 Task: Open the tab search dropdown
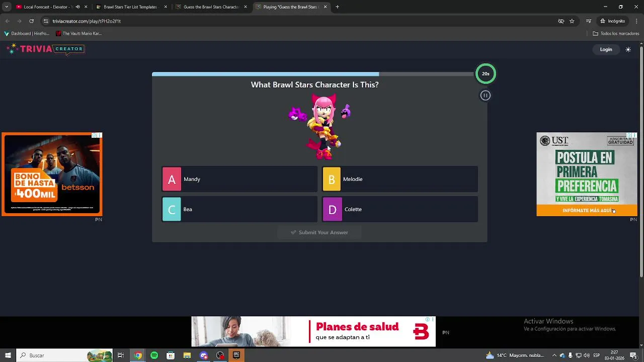tap(7, 7)
